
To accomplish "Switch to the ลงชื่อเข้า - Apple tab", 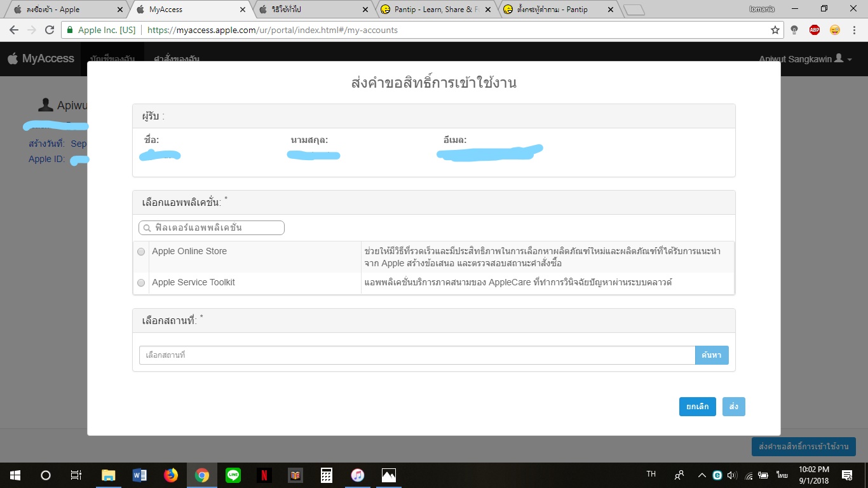I will (67, 10).
